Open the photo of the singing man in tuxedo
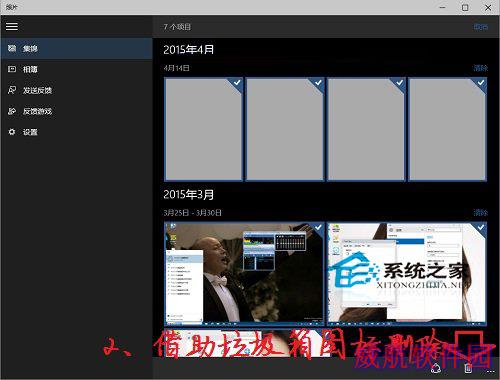The image size is (500, 380). [244, 274]
